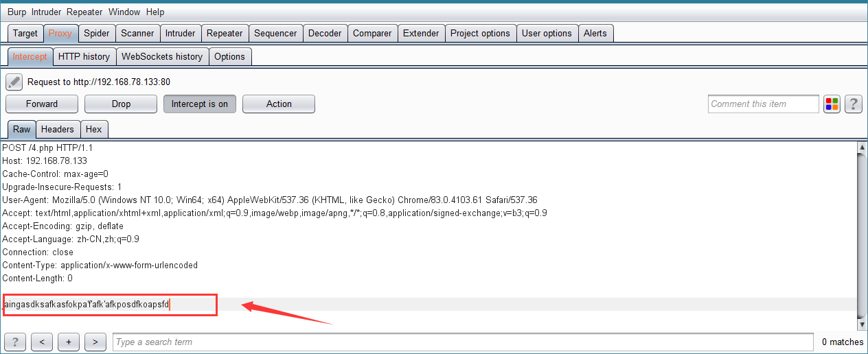
Task: Open the Action menu button
Action: coord(279,104)
